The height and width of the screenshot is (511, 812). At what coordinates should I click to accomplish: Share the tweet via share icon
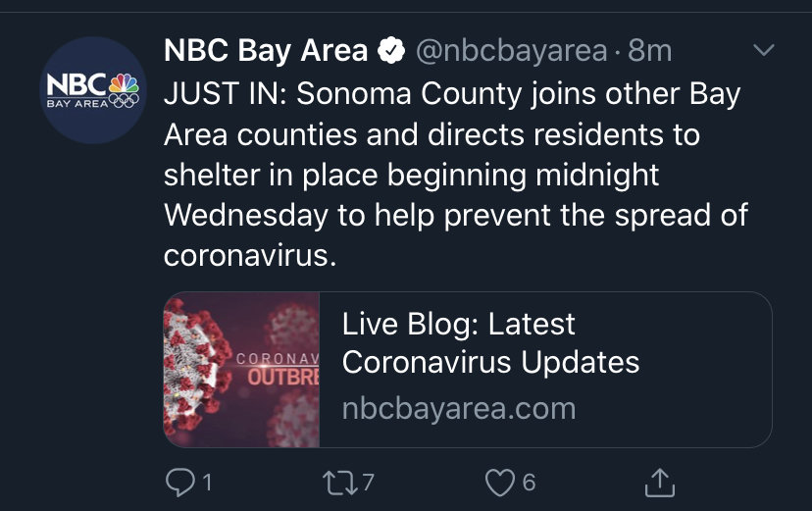click(x=660, y=482)
